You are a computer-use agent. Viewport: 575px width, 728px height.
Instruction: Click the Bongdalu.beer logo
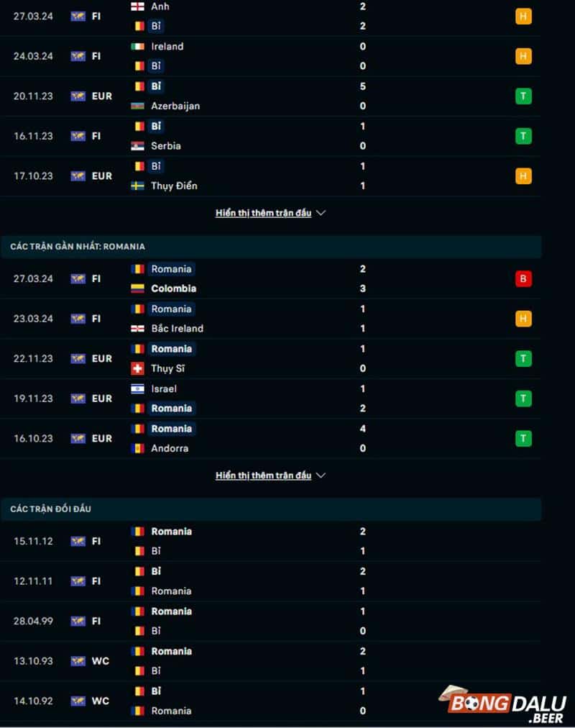tap(506, 704)
